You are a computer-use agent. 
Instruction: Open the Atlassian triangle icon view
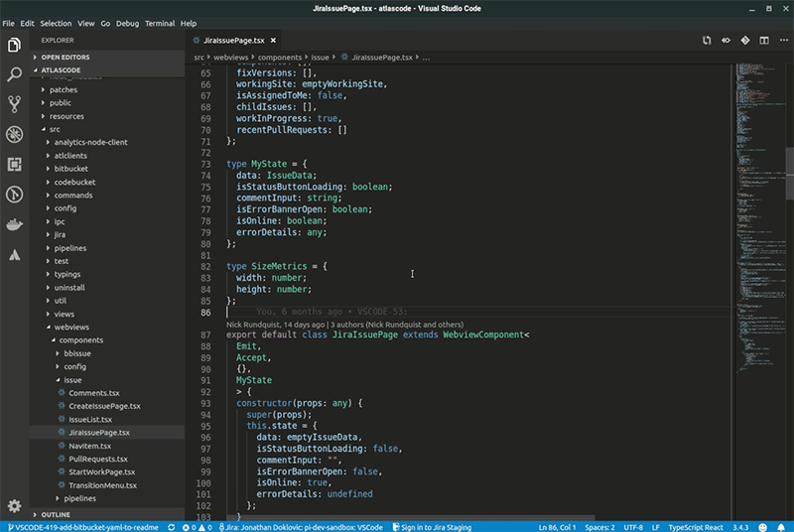click(14, 255)
